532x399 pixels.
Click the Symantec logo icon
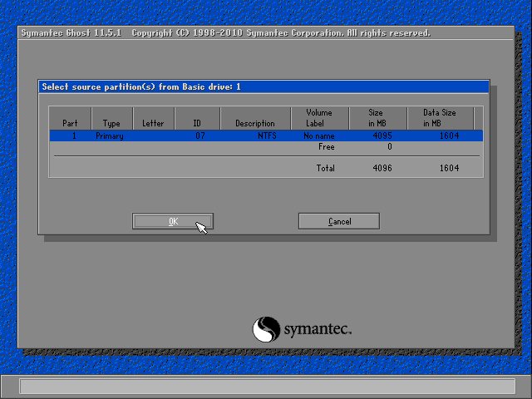[266, 329]
